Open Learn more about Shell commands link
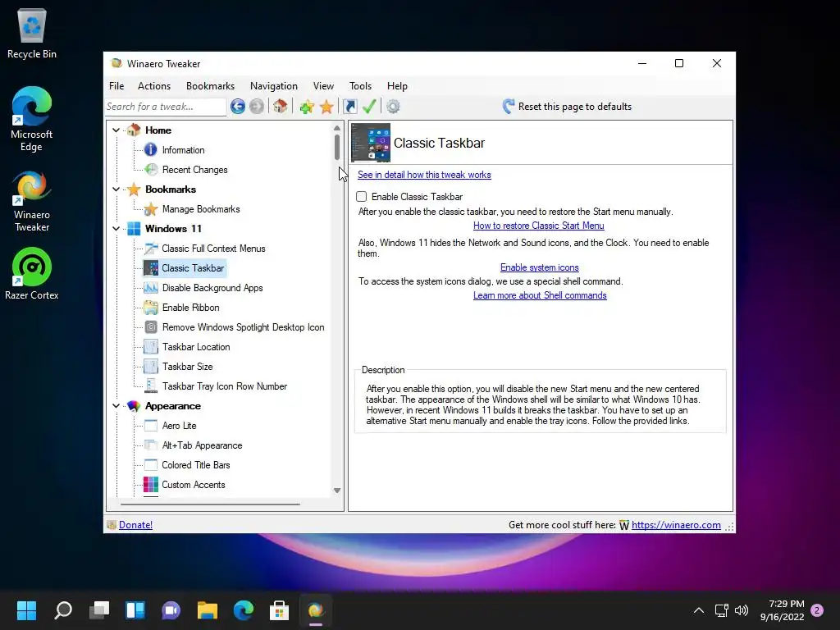 (x=540, y=295)
